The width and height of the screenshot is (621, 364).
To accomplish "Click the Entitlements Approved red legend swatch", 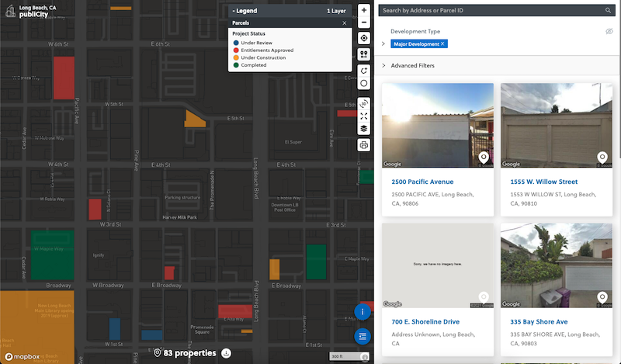I will tap(236, 50).
